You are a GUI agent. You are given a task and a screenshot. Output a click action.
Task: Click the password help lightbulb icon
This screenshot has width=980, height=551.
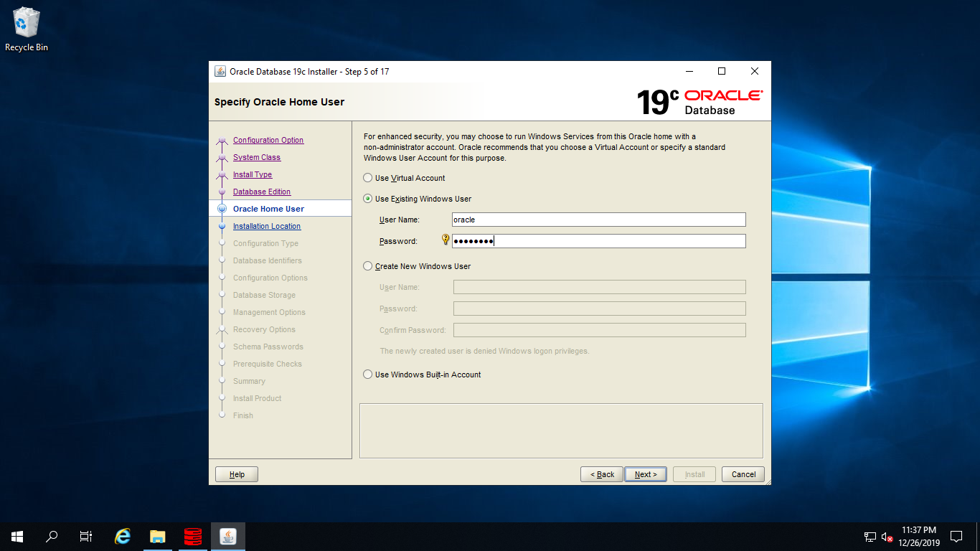(445, 240)
